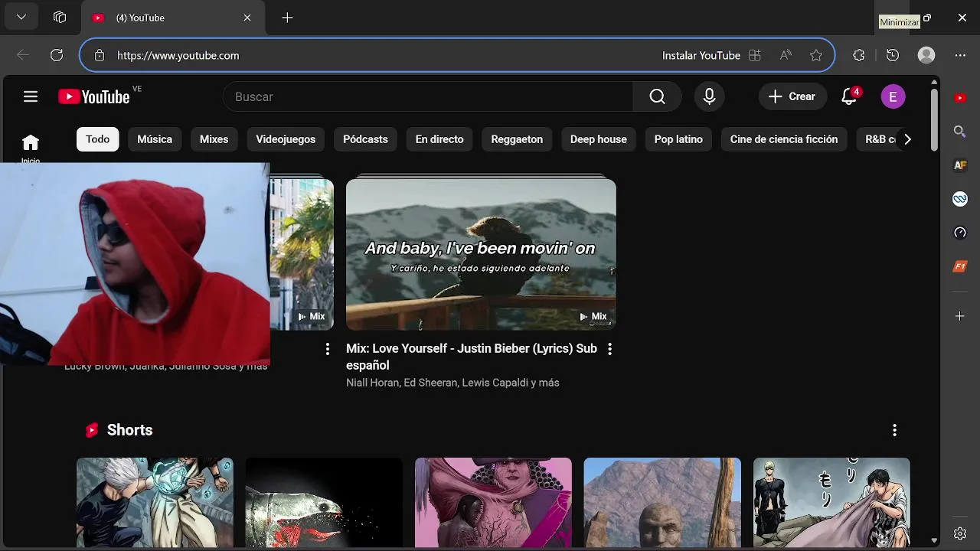Image resolution: width=980 pixels, height=551 pixels.
Task: Open options menu for Love Yourself mix
Action: coord(609,349)
